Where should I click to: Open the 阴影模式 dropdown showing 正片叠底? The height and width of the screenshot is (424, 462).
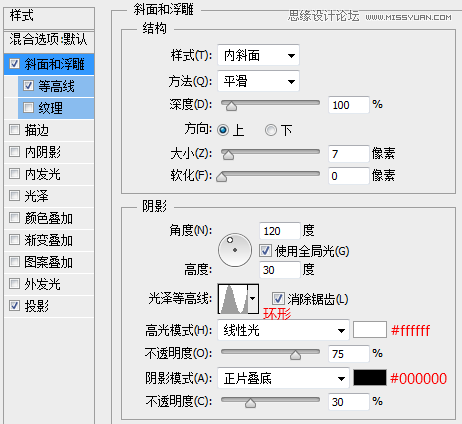pos(283,378)
